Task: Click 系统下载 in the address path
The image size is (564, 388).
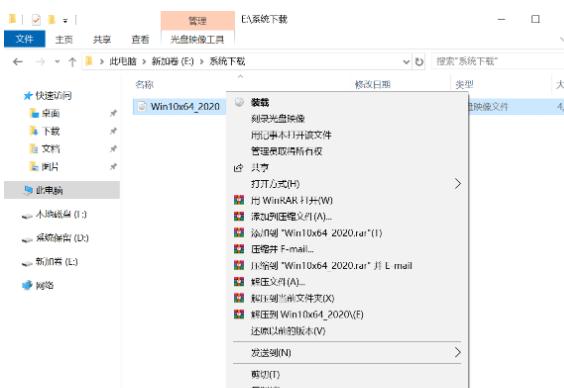Action: pos(227,61)
